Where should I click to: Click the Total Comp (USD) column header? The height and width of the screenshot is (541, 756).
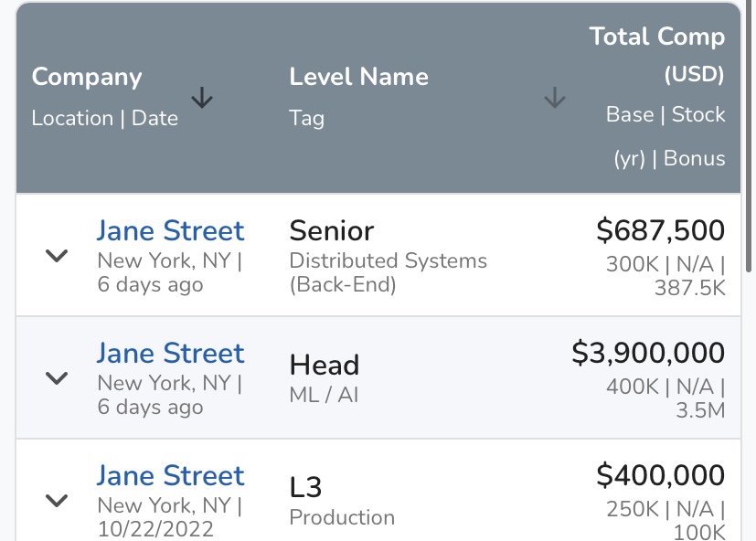tap(657, 55)
